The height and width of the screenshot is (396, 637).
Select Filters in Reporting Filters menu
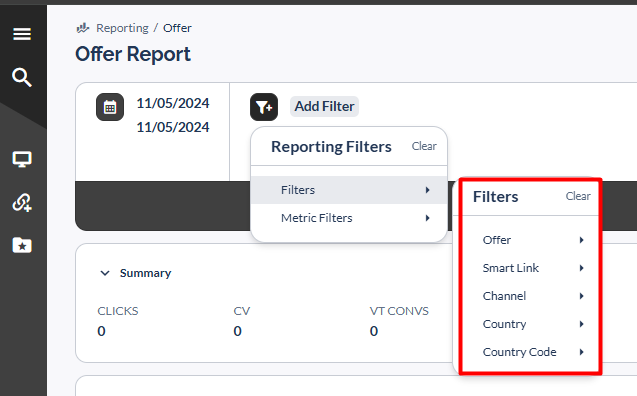pyautogui.click(x=349, y=190)
